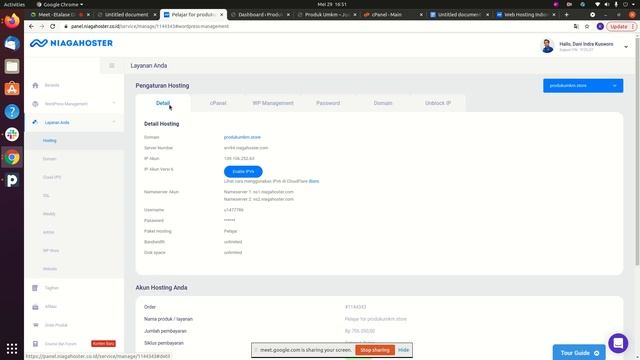Expand the WordPress Management submenu chevron
Image resolution: width=640 pixels, height=360 pixels.
pos(114,104)
